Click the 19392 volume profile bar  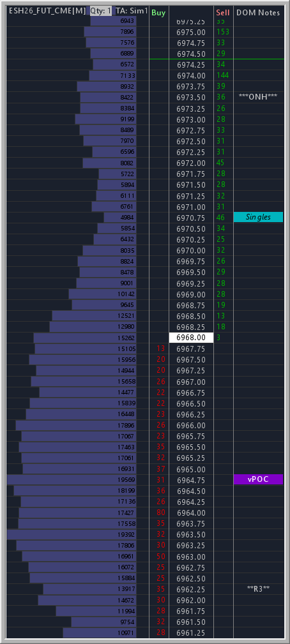point(72,534)
